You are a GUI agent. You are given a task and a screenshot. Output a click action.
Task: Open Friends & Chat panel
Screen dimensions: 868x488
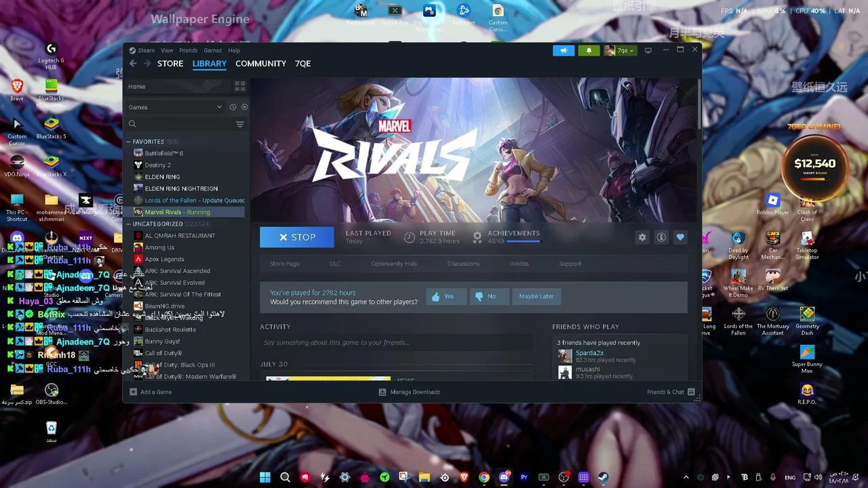[x=671, y=392]
